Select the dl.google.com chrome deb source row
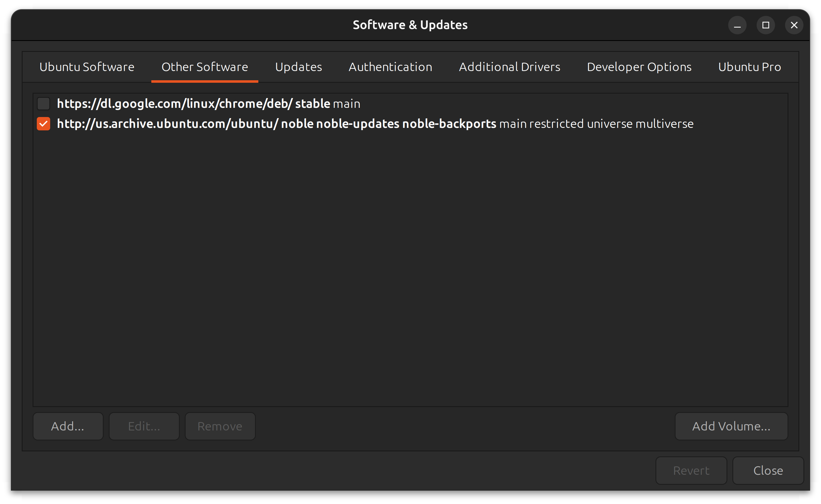The width and height of the screenshot is (821, 504). (x=410, y=104)
